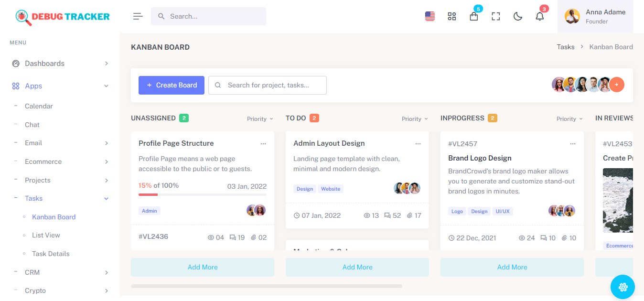Click Add More under the Inprogress column
This screenshot has width=644, height=301.
click(512, 267)
